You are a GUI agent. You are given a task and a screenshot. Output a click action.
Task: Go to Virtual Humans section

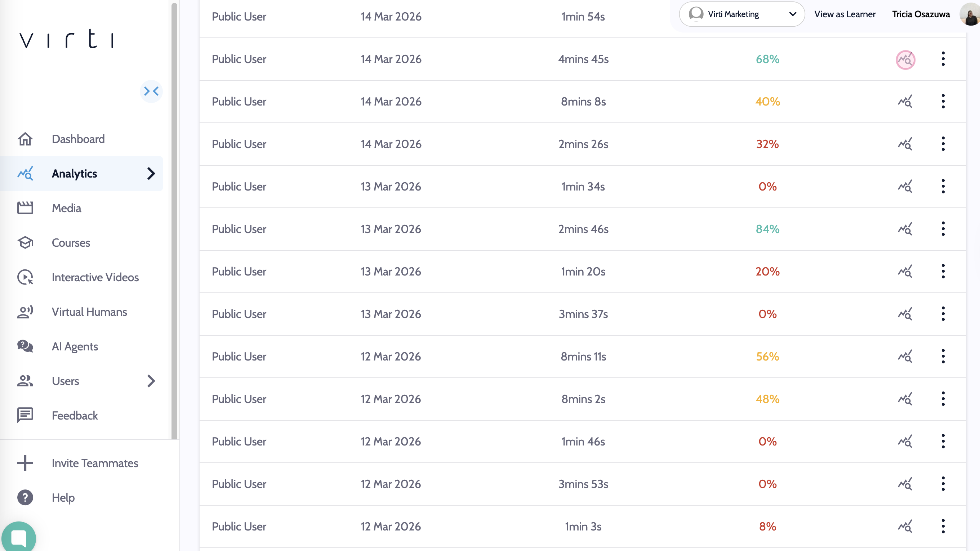(89, 312)
